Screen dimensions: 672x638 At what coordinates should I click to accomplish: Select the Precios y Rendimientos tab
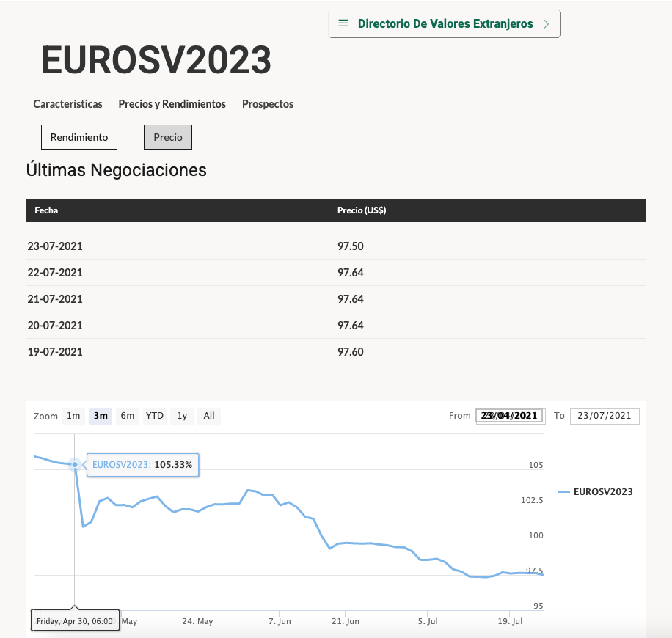pyautogui.click(x=172, y=104)
